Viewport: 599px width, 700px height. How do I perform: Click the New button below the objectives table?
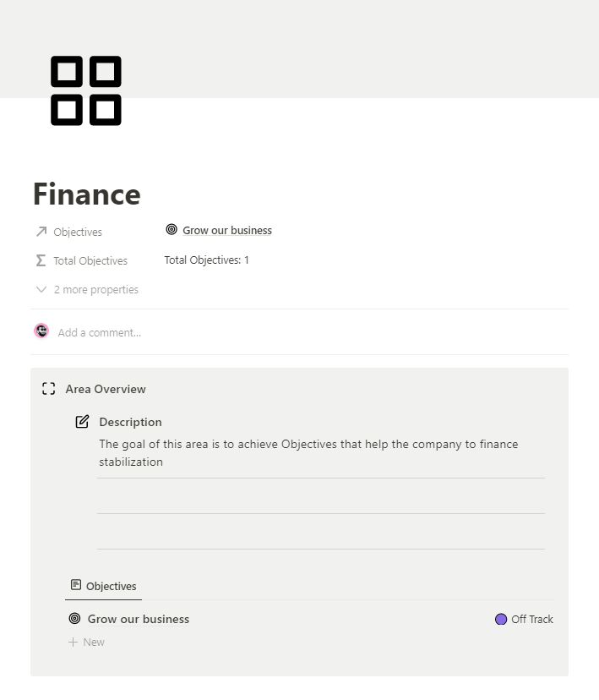86,642
